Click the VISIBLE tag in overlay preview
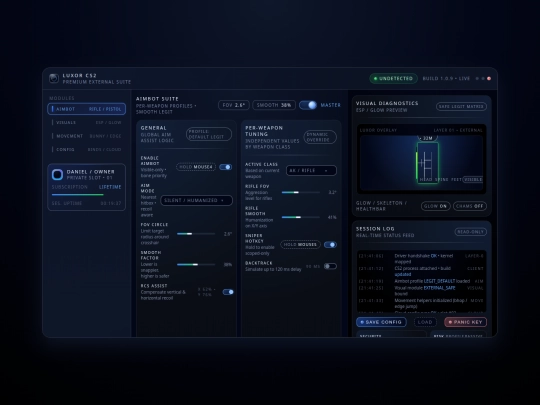The width and height of the screenshot is (540, 405). coord(472,179)
